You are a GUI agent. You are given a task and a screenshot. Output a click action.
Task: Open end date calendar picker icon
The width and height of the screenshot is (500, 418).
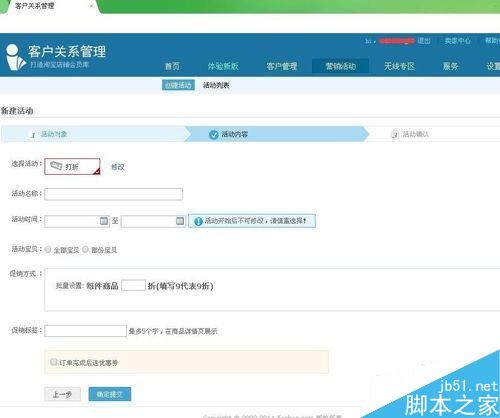(180, 221)
